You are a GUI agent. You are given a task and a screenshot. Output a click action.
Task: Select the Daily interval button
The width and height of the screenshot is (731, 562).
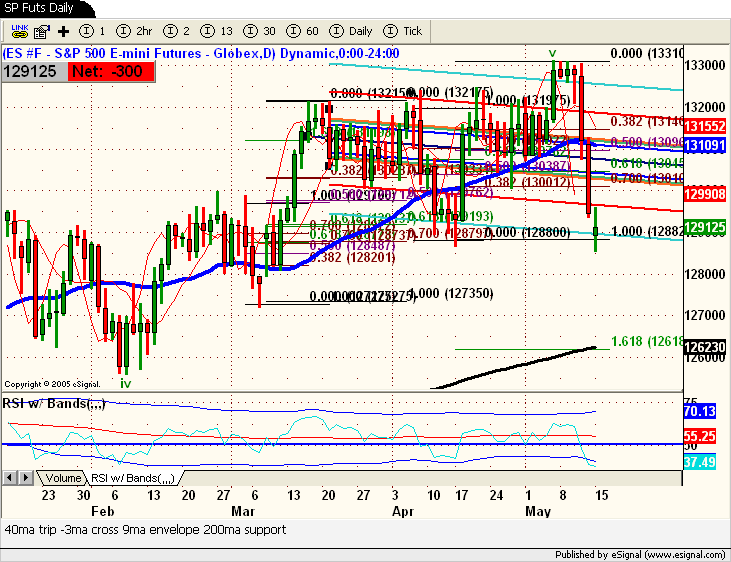(352, 31)
